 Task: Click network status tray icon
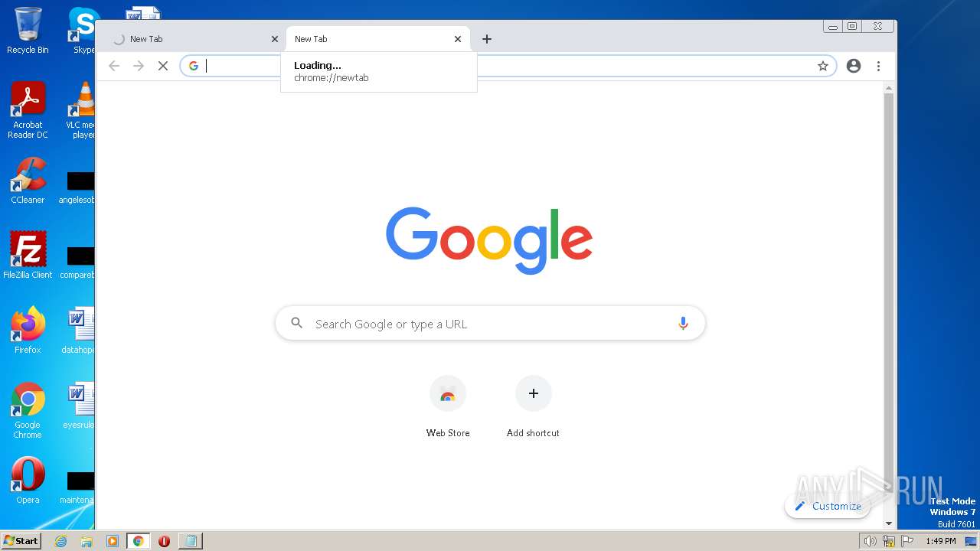889,541
